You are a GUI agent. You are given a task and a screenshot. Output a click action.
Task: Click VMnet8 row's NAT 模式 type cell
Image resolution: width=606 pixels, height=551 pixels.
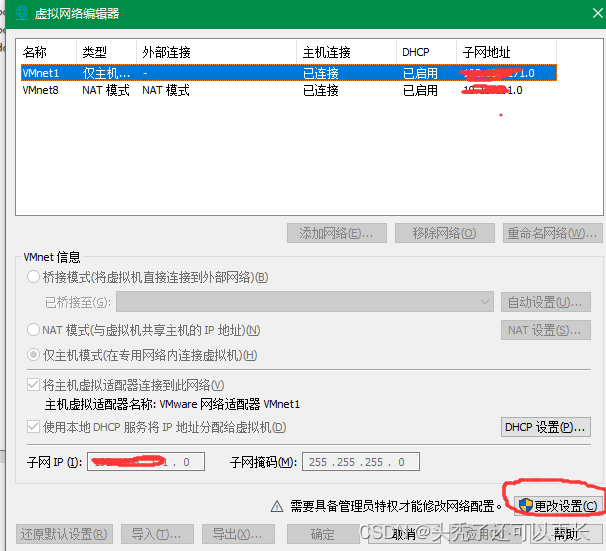point(106,90)
